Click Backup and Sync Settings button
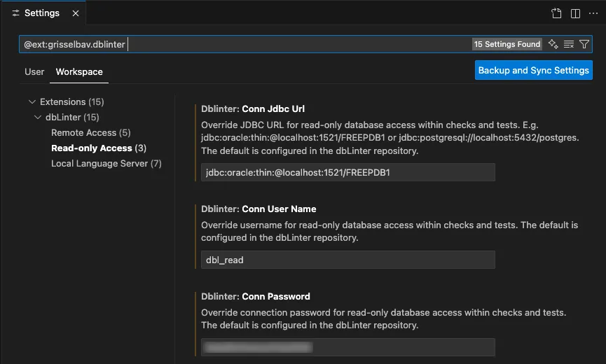This screenshot has height=364, width=606. click(x=533, y=70)
